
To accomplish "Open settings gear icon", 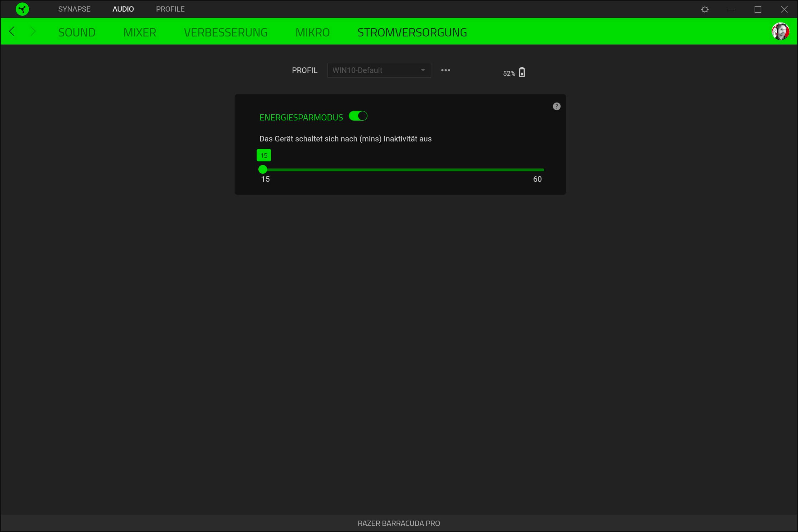I will click(x=705, y=9).
